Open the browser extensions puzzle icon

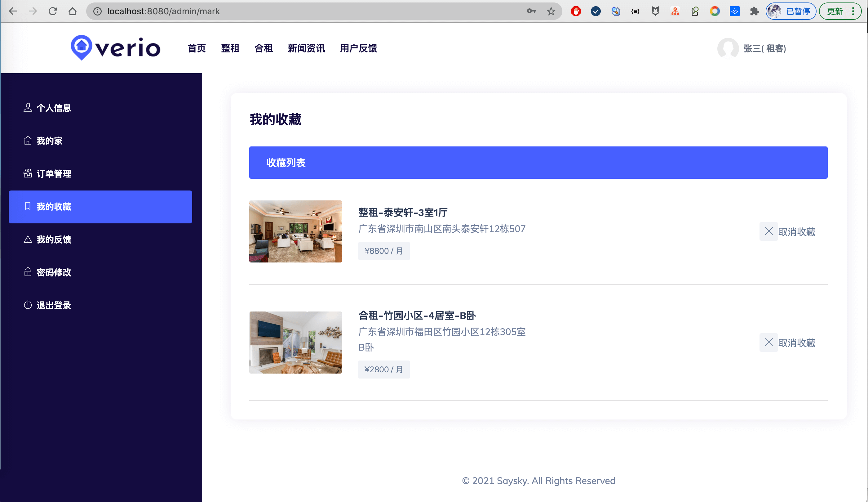point(754,11)
